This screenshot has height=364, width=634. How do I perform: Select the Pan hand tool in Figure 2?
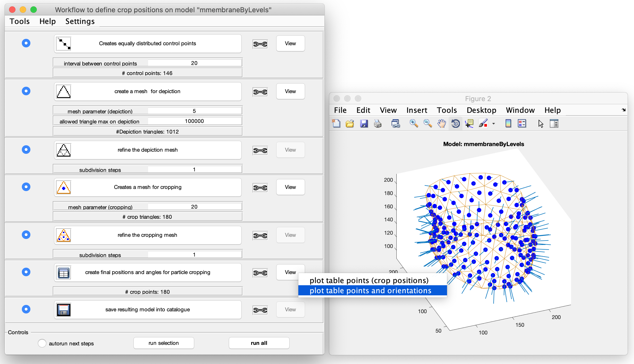pyautogui.click(x=441, y=123)
